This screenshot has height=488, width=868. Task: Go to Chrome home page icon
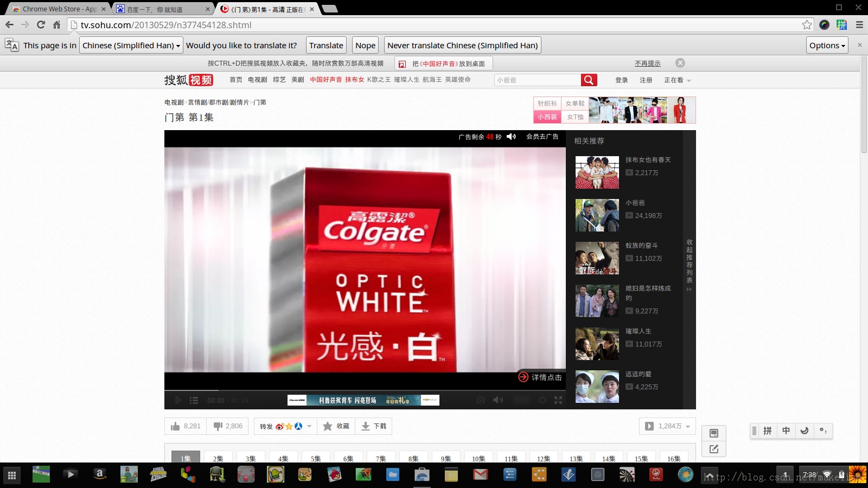click(56, 25)
